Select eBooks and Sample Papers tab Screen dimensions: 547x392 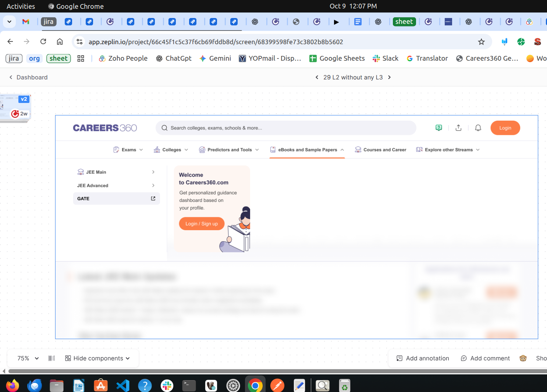tap(307, 150)
